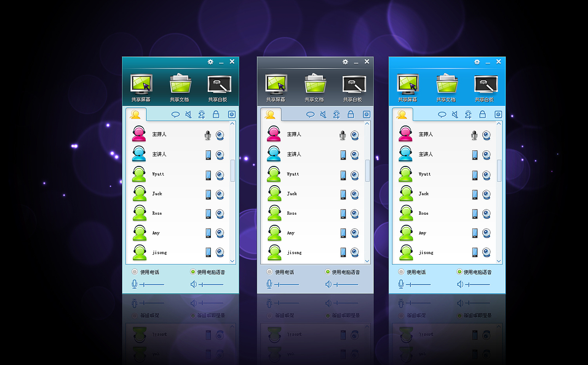Click the lock icon in gray window
Image resolution: width=588 pixels, height=365 pixels.
pyautogui.click(x=351, y=114)
